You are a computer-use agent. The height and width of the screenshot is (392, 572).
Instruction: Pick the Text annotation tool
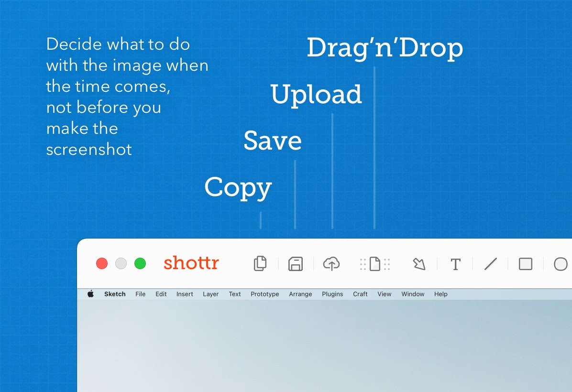coord(456,263)
